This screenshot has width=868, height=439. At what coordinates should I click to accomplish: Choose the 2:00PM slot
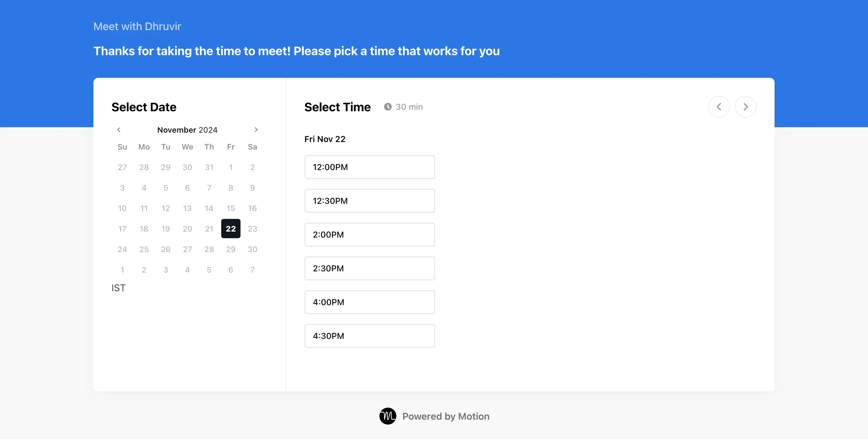370,235
